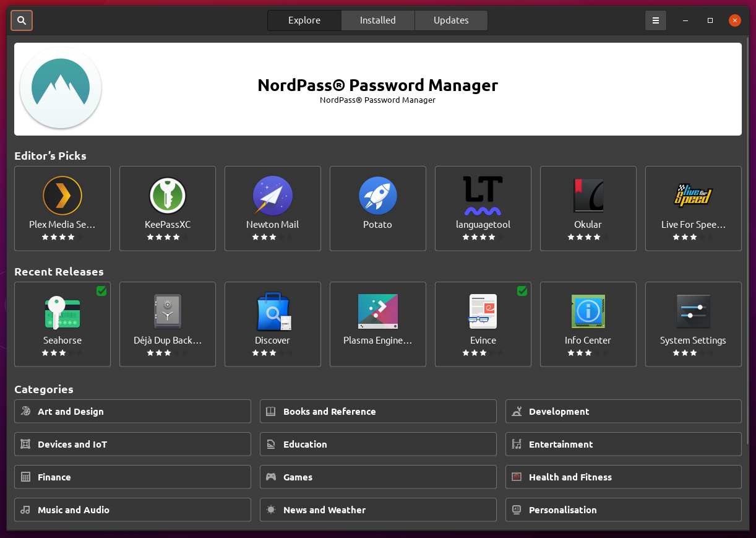Click the System Settings app name
756x538 pixels.
tap(694, 341)
